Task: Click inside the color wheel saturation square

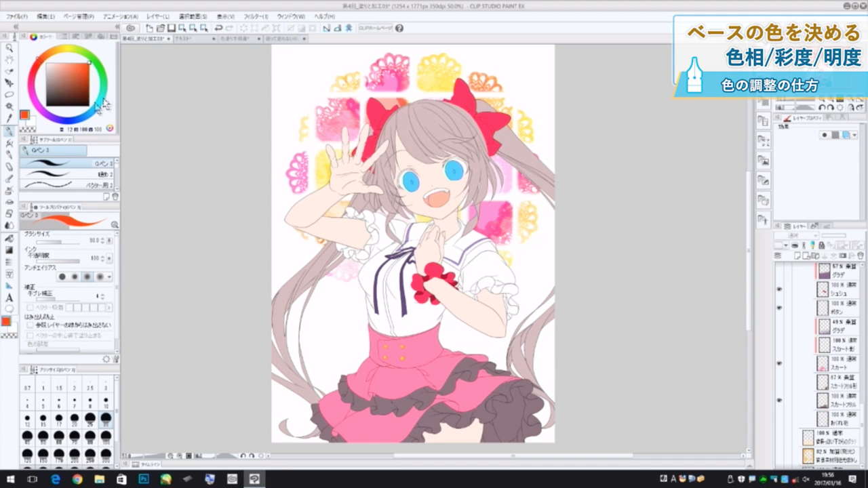Action: [x=67, y=84]
